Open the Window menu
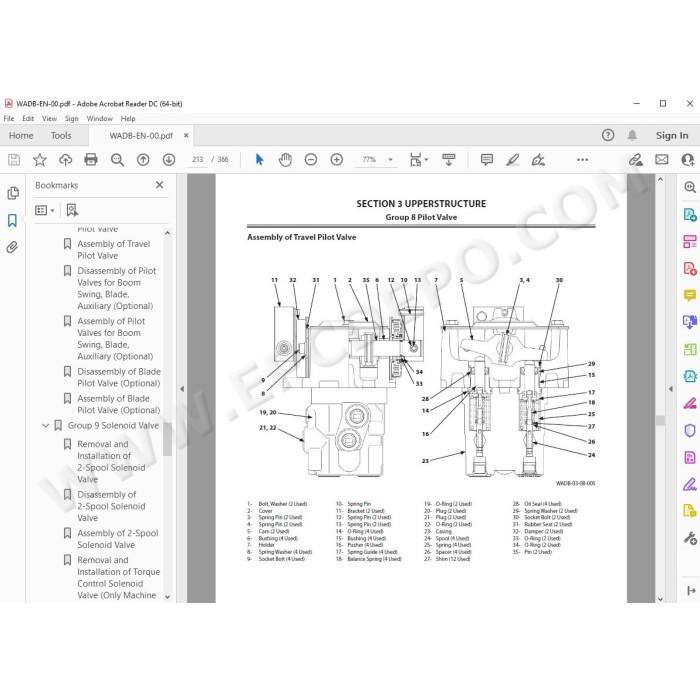This screenshot has height=700, width=700. [x=99, y=118]
